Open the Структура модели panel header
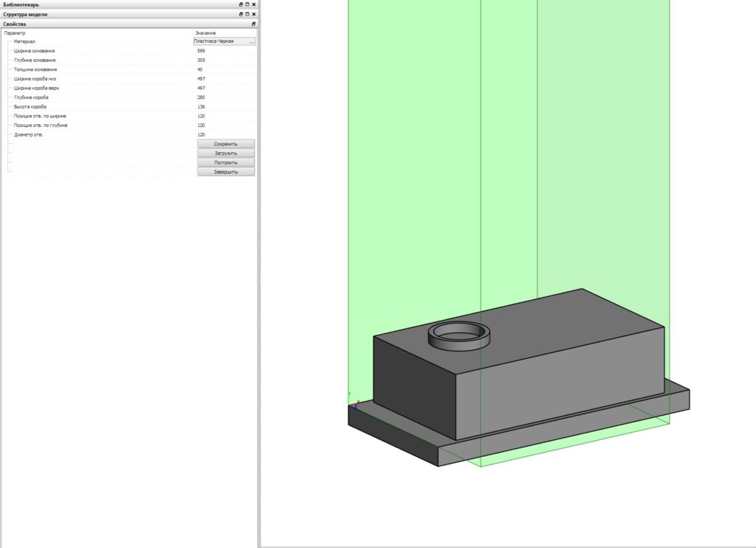Image resolution: width=756 pixels, height=548 pixels. [x=128, y=14]
